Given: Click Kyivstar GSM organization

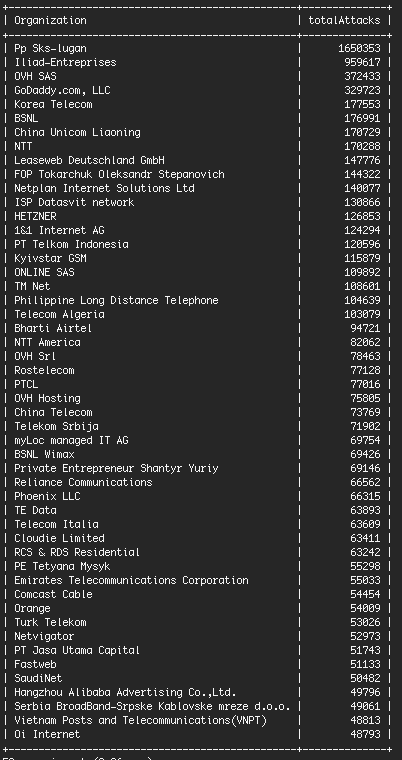Looking at the screenshot, I should 50,258.
